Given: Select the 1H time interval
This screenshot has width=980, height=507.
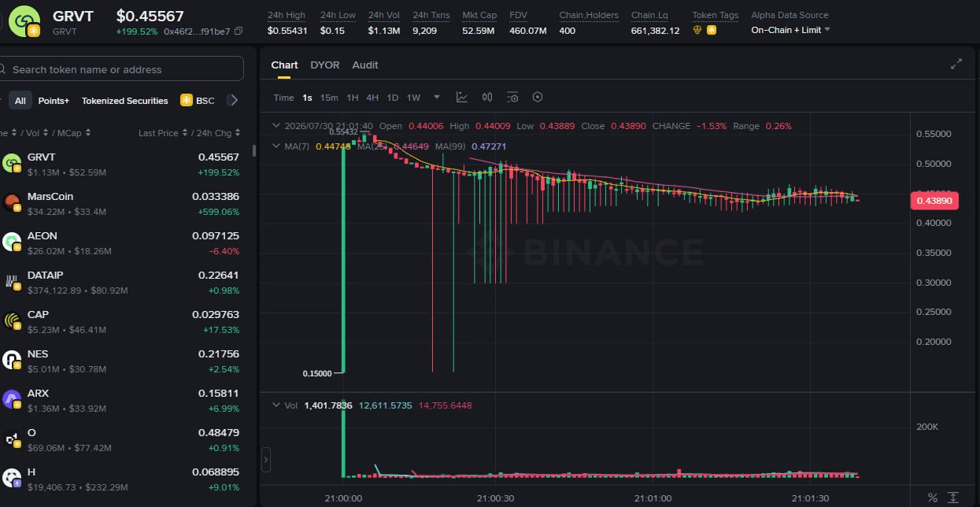Looking at the screenshot, I should 353,98.
